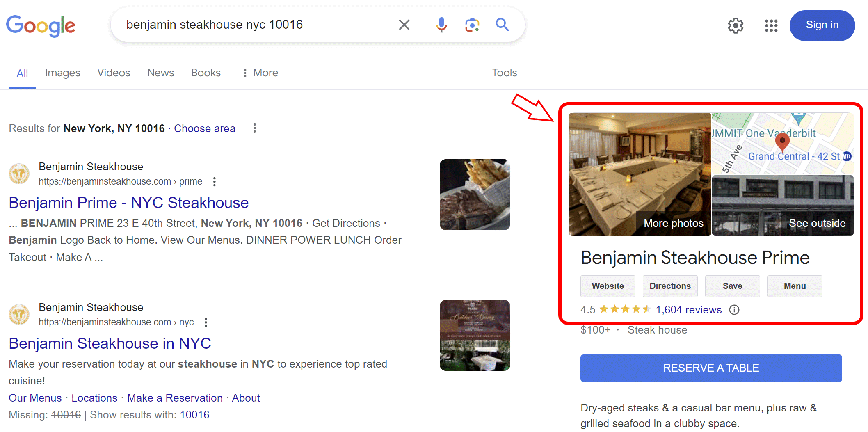Image resolution: width=868 pixels, height=432 pixels.
Task: Open options for benjaminsteakhouse.com nyc result
Action: tap(206, 322)
